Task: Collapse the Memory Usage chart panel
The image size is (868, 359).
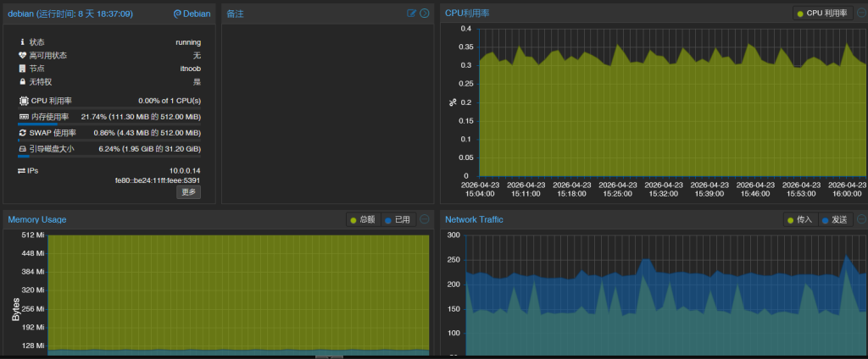Action: (x=425, y=219)
